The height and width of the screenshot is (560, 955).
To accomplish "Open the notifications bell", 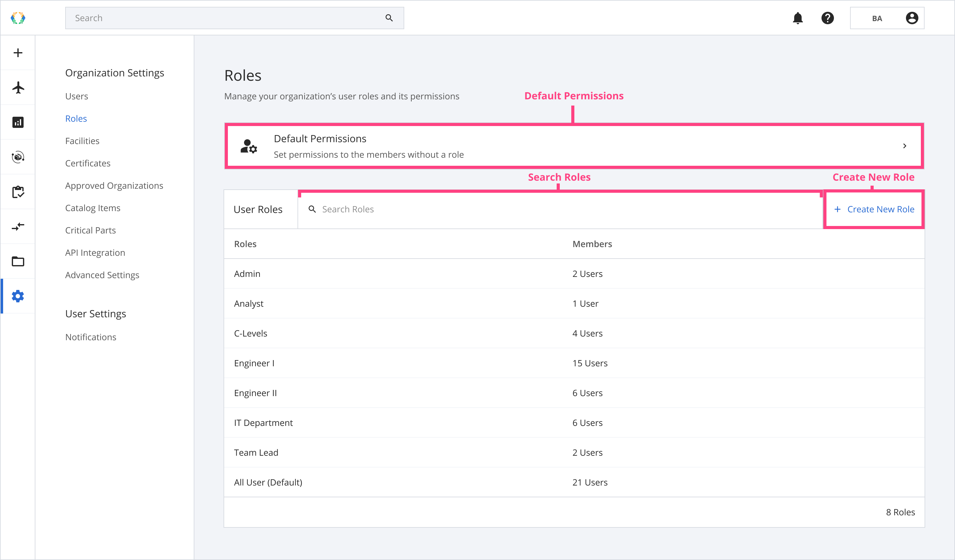I will [798, 18].
